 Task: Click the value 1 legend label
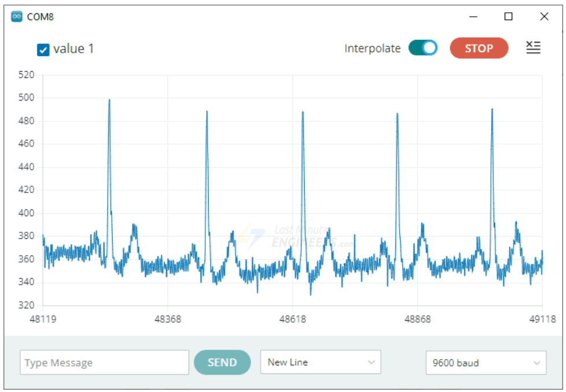tap(73, 49)
